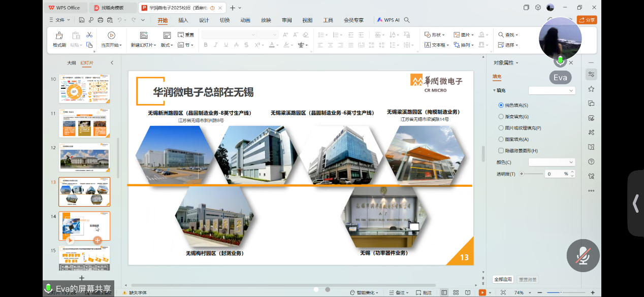Image resolution: width=644 pixels, height=297 pixels.
Task: Click Apply to All (全部应用) button
Action: (503, 279)
